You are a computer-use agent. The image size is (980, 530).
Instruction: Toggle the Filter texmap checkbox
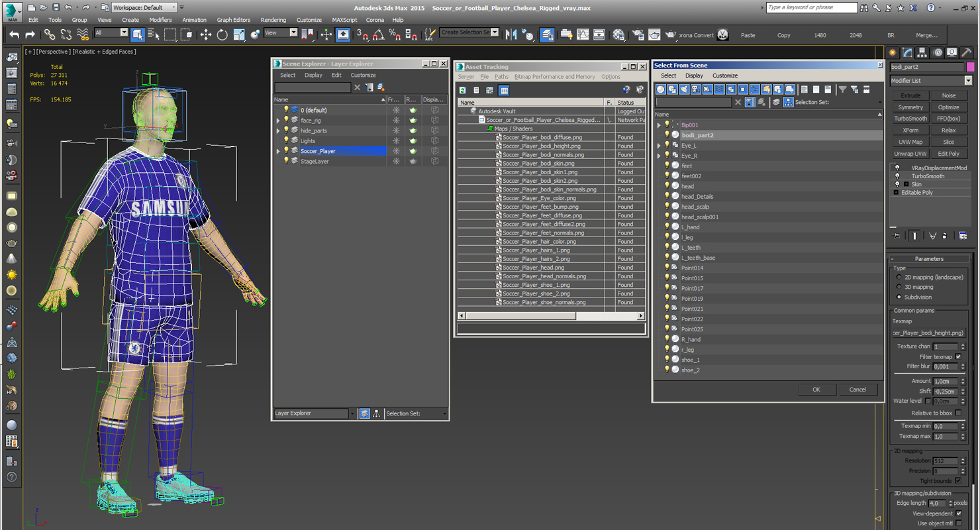click(x=958, y=356)
